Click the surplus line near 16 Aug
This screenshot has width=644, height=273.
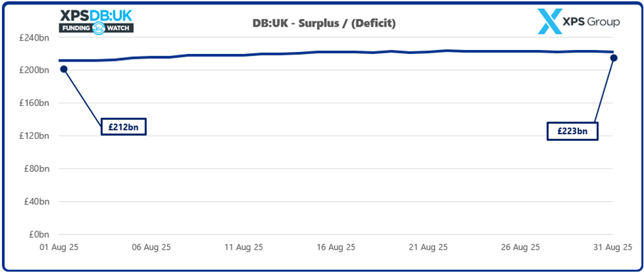click(x=336, y=51)
